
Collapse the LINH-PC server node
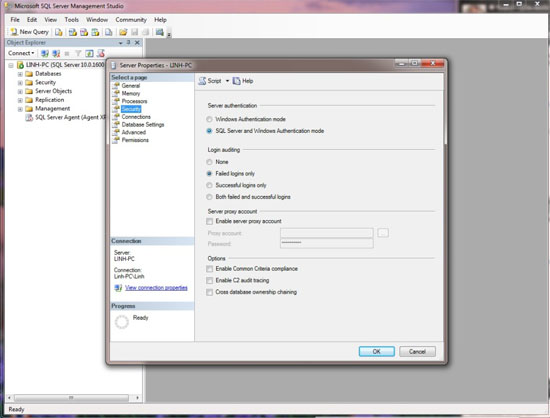[x=11, y=65]
